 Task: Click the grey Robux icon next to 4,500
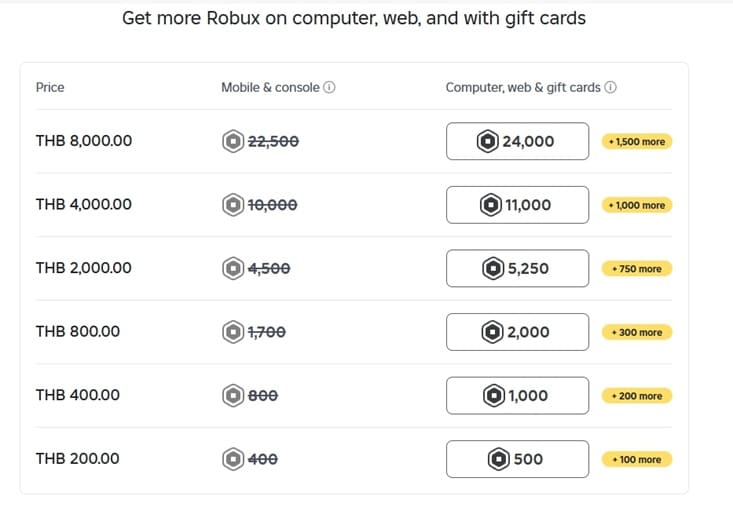[233, 268]
